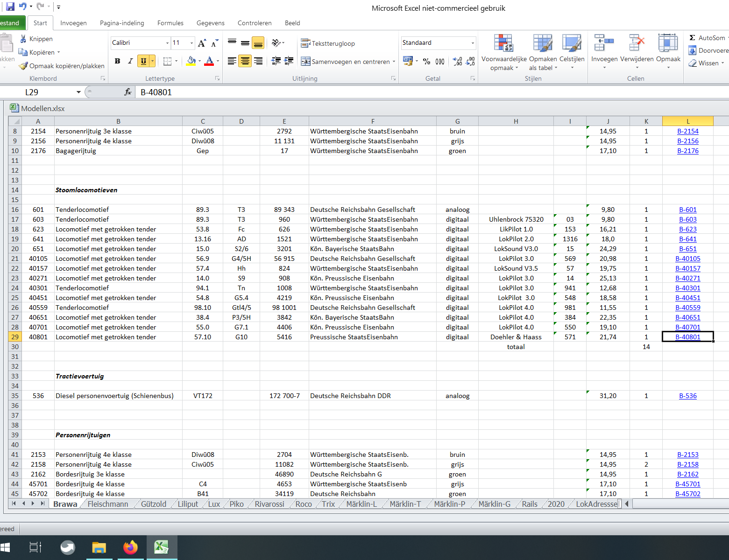
Task: Align text left
Action: coord(232,61)
